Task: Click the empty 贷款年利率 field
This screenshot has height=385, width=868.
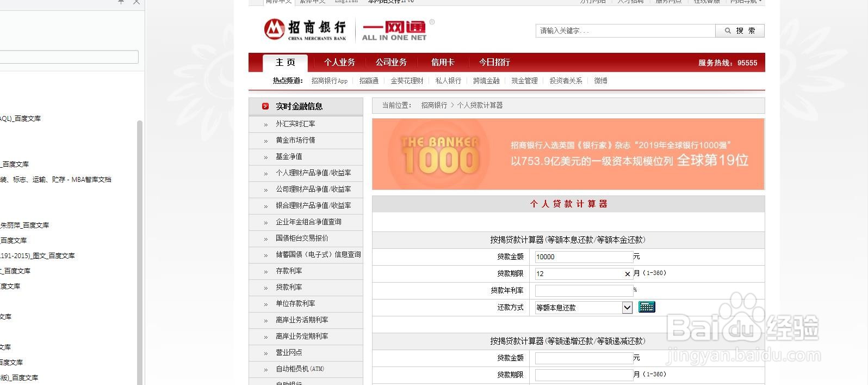Action: 584,291
